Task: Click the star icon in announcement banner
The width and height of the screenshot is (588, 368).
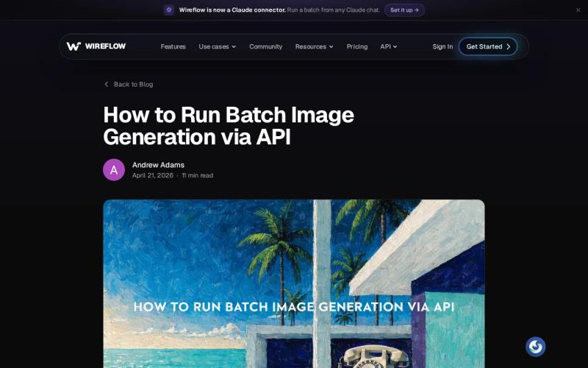Action: click(x=169, y=10)
